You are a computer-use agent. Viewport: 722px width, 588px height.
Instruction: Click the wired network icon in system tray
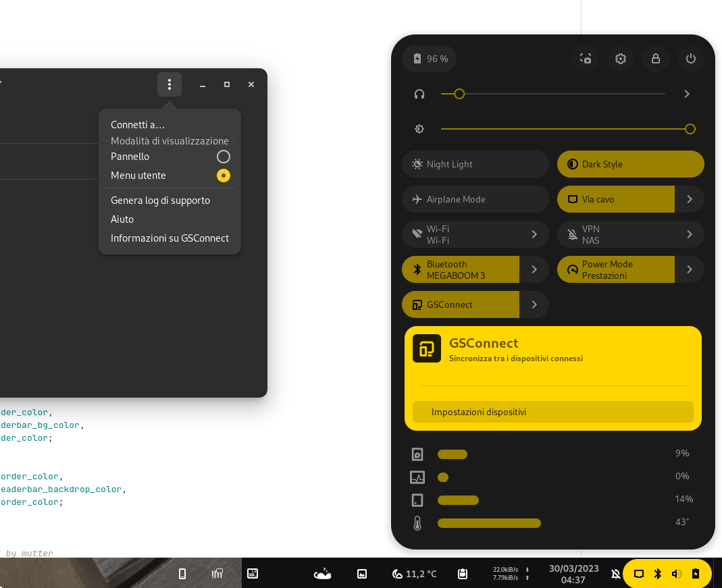coord(639,574)
